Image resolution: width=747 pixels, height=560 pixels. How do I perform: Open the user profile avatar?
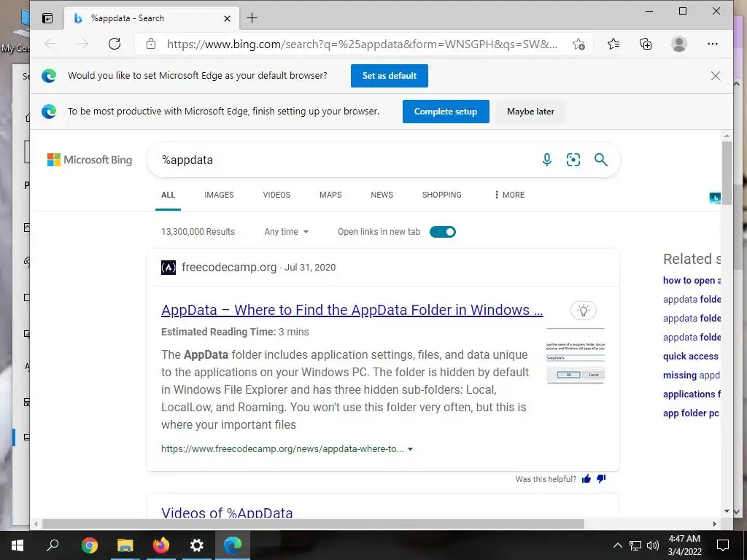(679, 44)
